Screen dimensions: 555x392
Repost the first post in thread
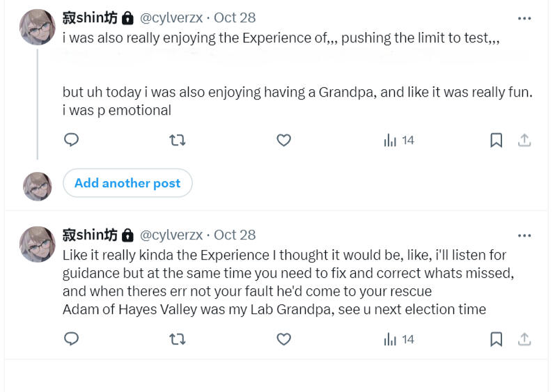178,140
